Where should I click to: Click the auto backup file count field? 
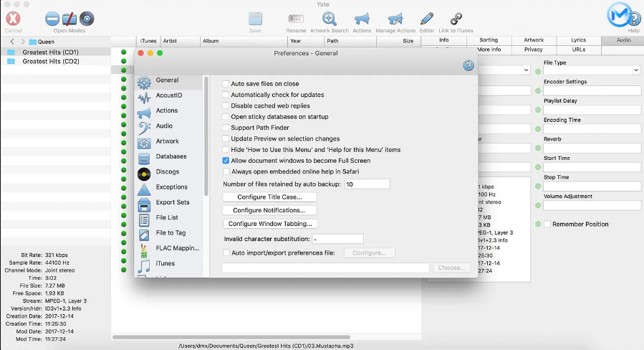pyautogui.click(x=367, y=184)
